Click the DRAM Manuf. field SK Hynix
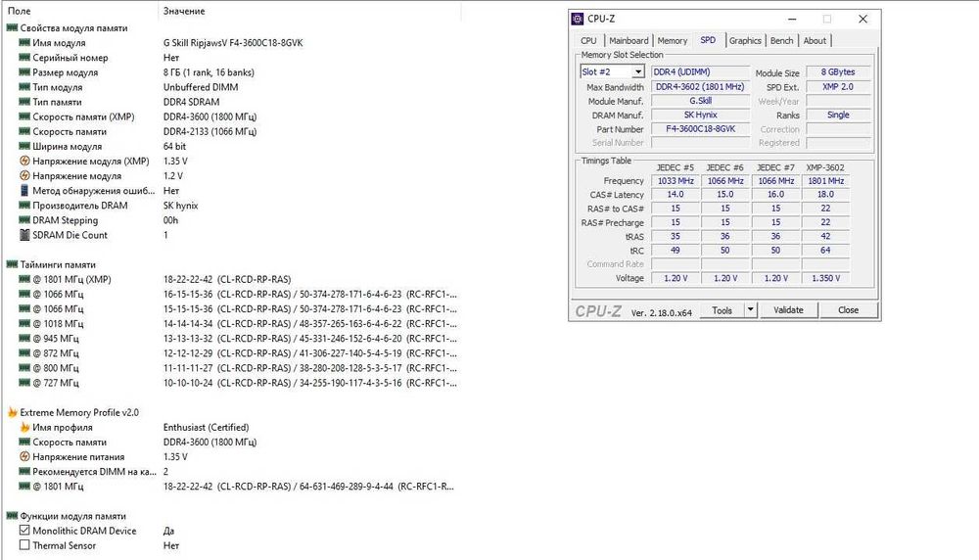 (701, 115)
